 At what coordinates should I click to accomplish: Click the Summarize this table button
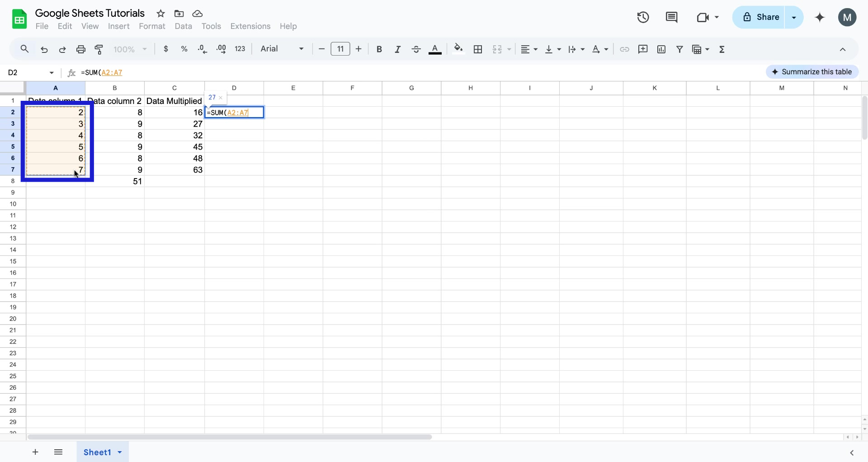coord(812,71)
